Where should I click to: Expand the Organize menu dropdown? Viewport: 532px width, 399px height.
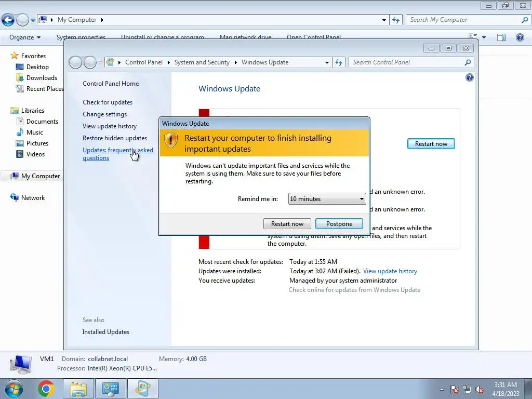tap(25, 37)
